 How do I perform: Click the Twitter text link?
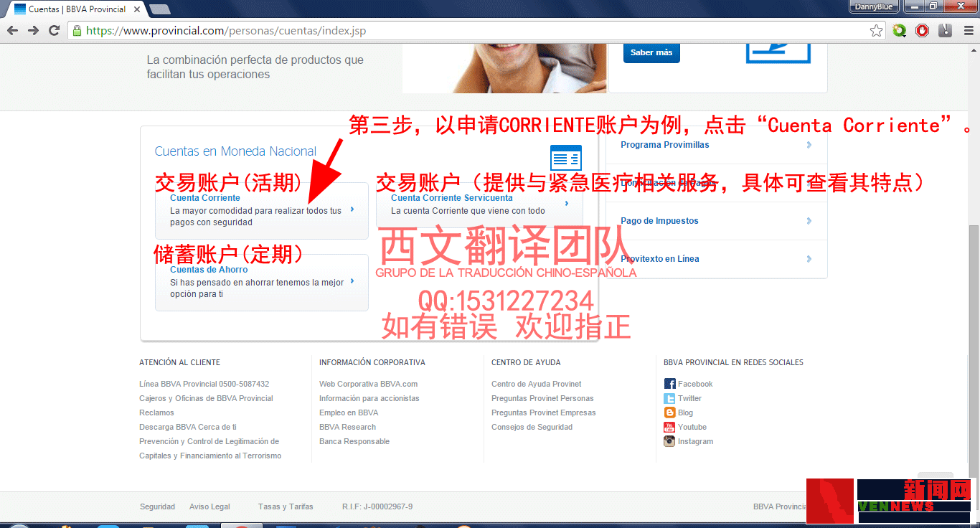click(689, 398)
